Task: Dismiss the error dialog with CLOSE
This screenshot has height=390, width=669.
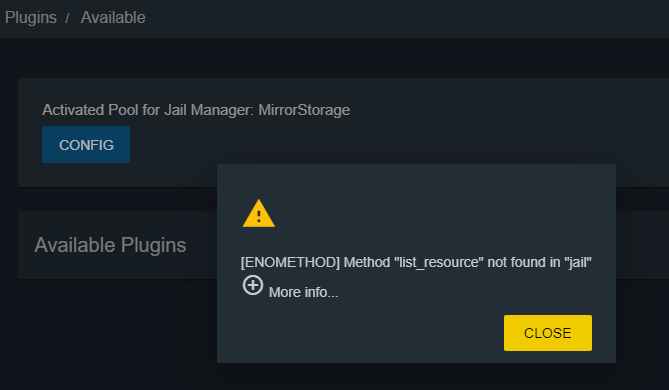Action: point(548,333)
